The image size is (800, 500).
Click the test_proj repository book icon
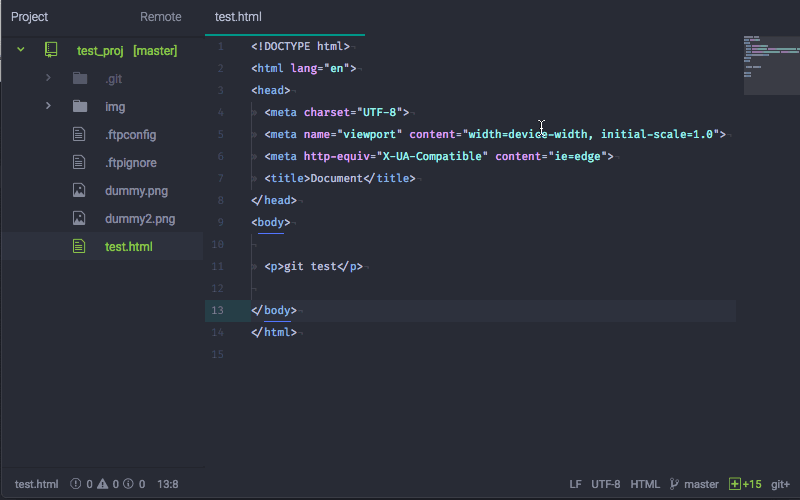coord(51,50)
